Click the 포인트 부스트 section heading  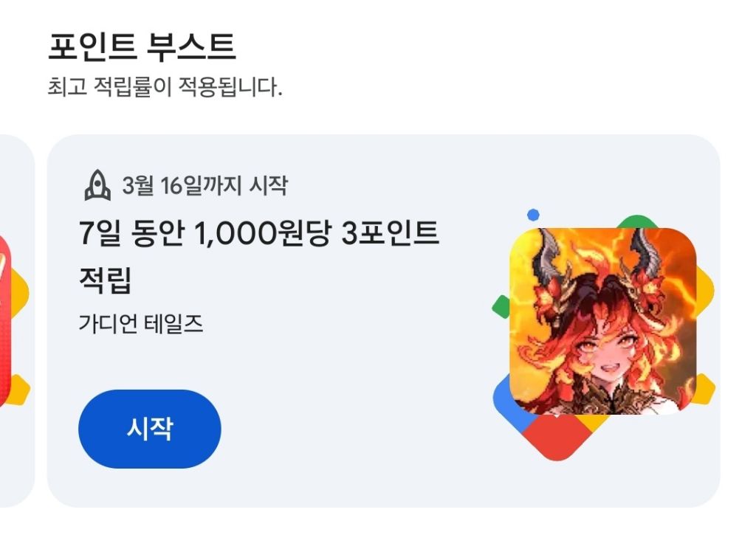[142, 46]
